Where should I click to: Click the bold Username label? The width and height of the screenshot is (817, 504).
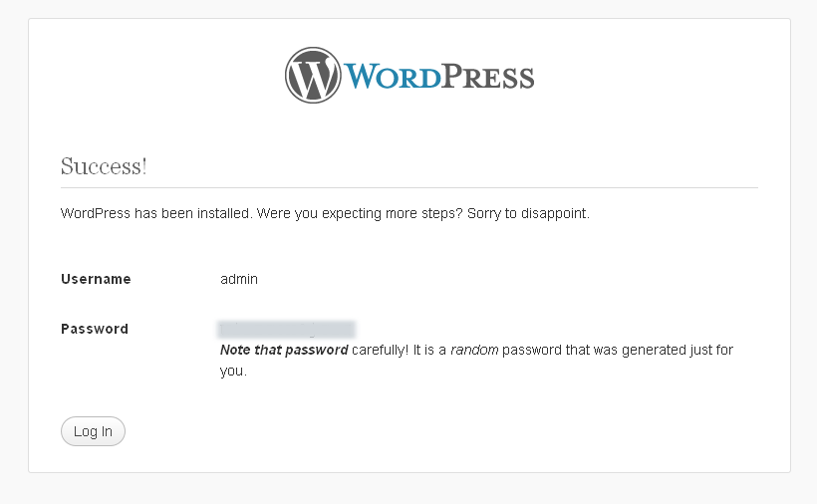pyautogui.click(x=96, y=279)
